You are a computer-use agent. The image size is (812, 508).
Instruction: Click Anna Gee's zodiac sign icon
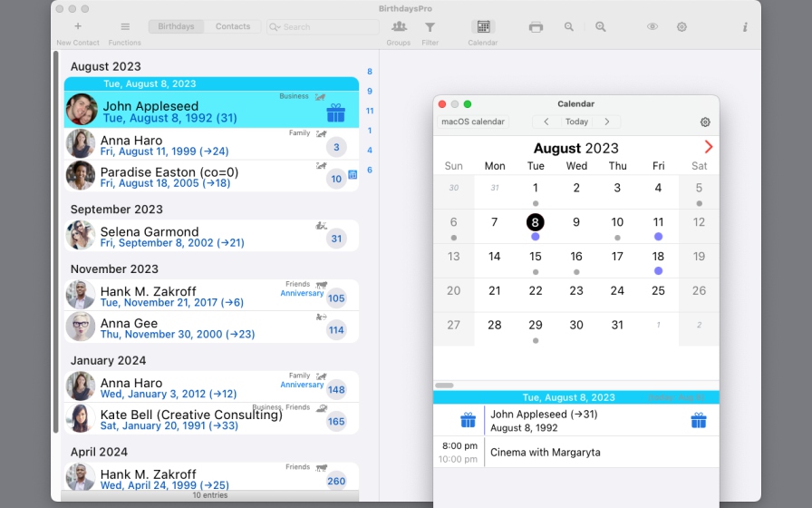pos(321,317)
